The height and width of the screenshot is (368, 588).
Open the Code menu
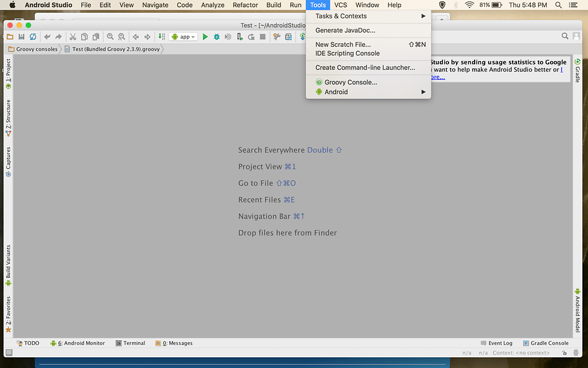pos(184,5)
